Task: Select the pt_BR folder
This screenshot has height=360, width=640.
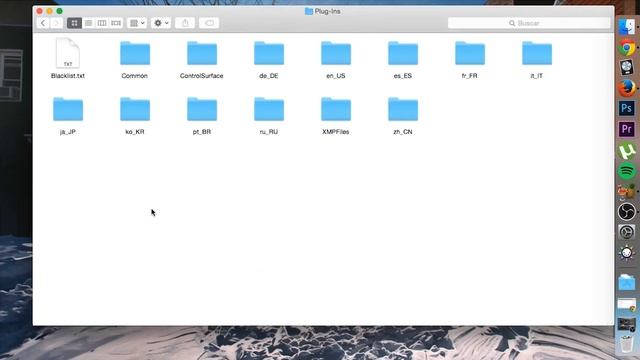Action: (202, 109)
